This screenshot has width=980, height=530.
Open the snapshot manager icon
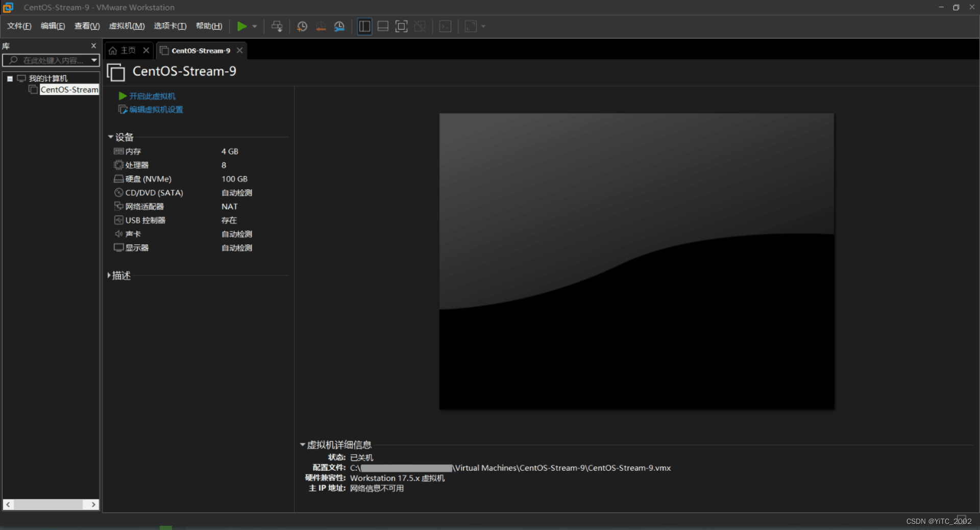[339, 26]
